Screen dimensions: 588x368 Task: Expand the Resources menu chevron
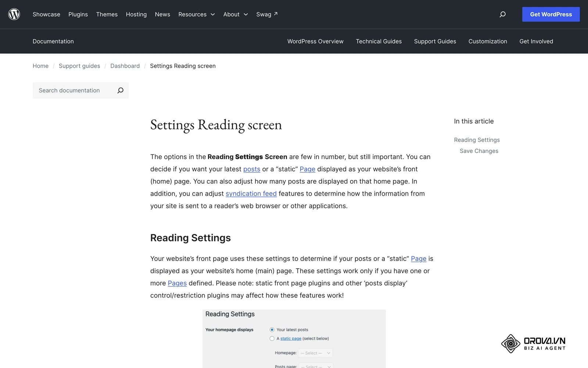(212, 14)
